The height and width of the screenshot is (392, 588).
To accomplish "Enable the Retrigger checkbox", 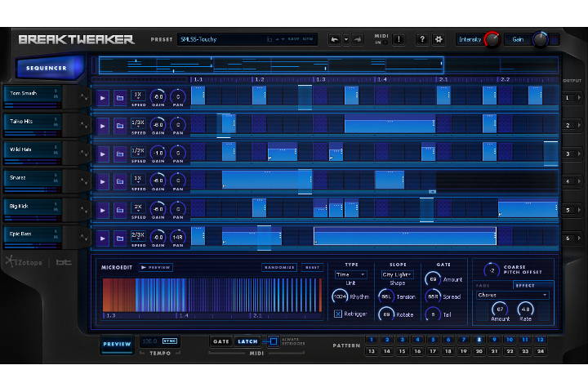I will (339, 314).
